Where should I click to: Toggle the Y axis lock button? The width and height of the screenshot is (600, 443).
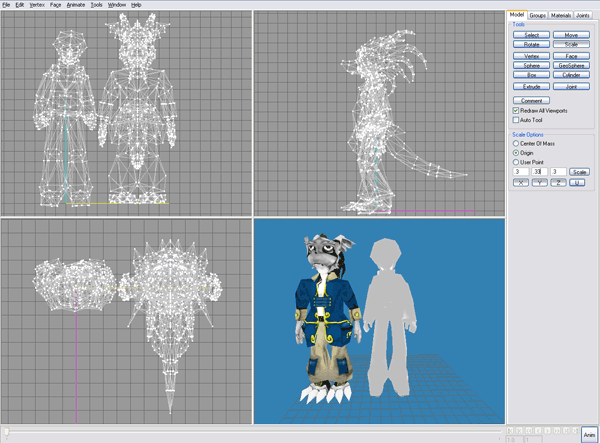click(540, 182)
